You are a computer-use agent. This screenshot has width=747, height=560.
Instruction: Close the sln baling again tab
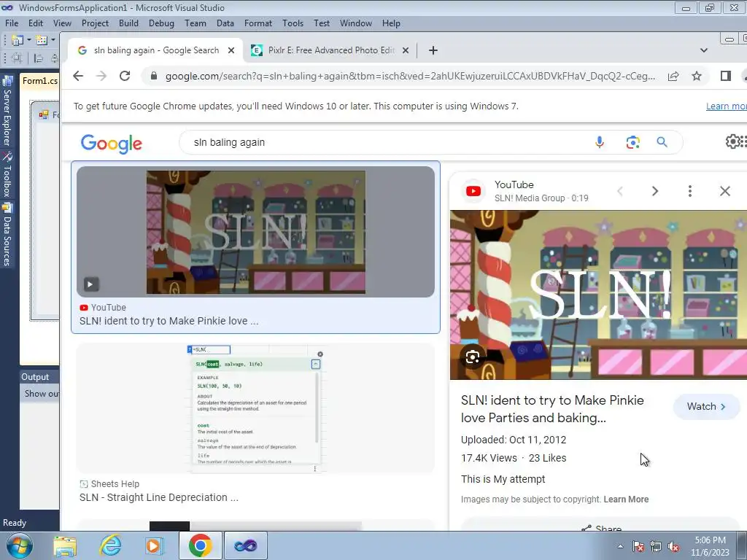point(231,50)
